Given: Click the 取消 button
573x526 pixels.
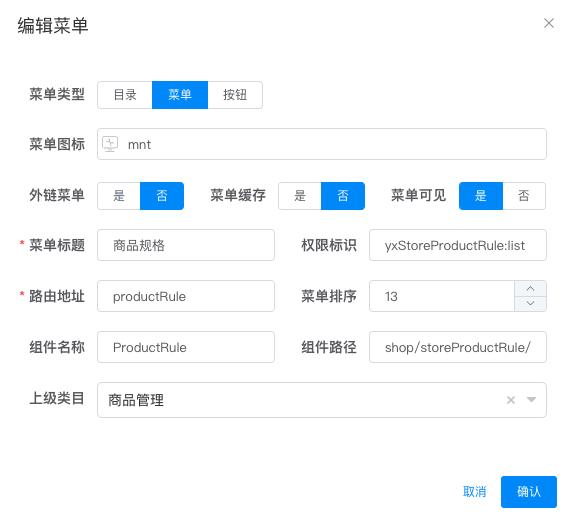Looking at the screenshot, I should pyautogui.click(x=474, y=492).
